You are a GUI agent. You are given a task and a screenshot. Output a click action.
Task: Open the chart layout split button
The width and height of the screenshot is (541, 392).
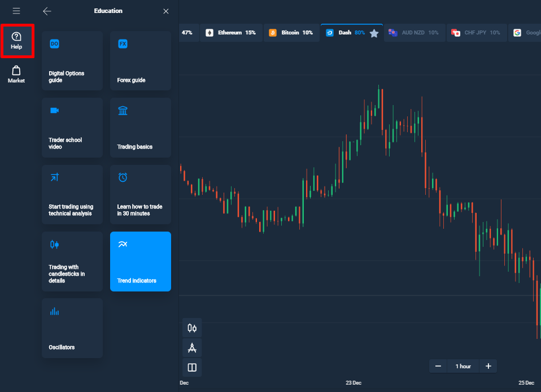[192, 368]
